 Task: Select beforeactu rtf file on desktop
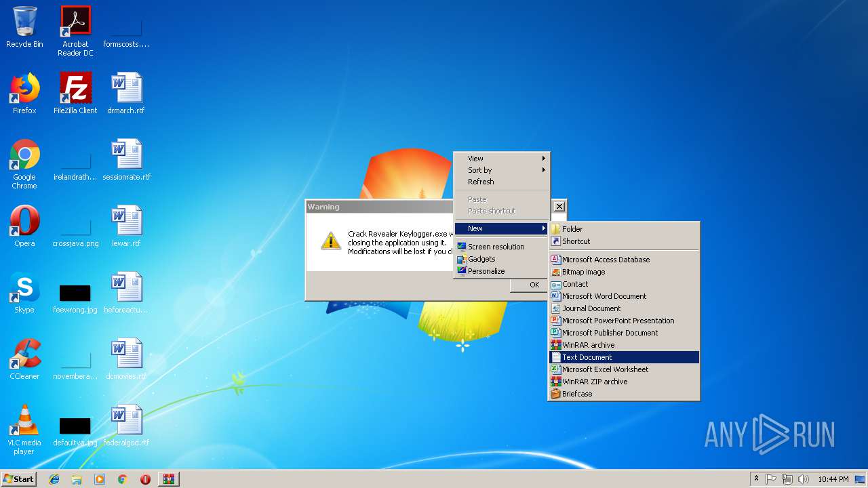click(x=126, y=293)
